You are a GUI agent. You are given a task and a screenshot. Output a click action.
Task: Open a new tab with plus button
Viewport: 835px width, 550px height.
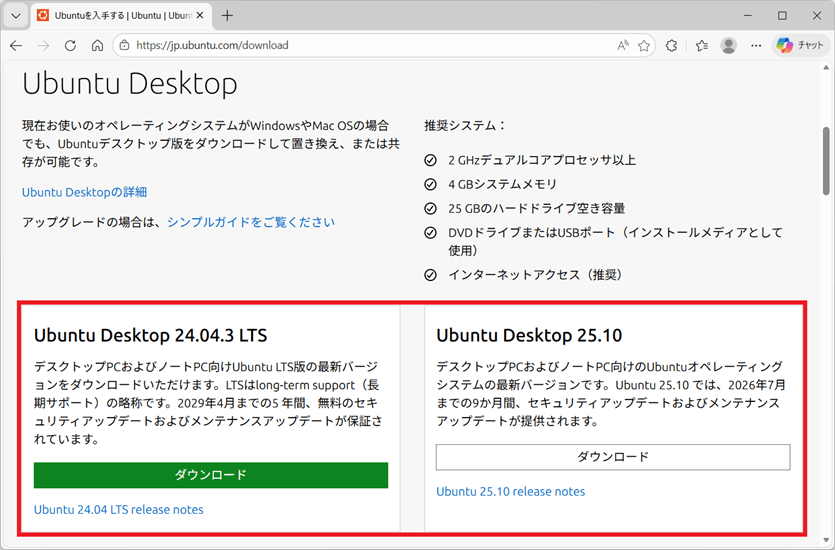click(x=227, y=16)
